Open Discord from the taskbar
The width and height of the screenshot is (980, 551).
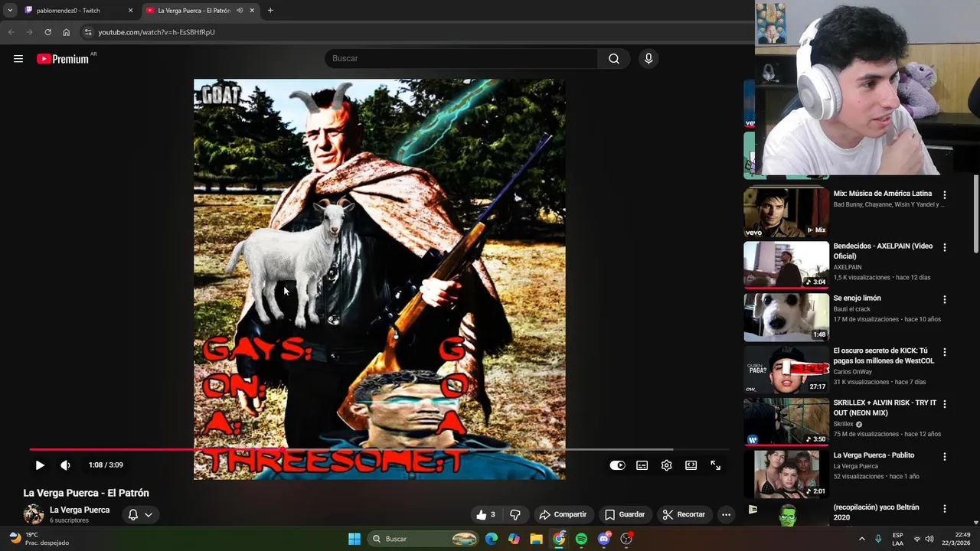(x=604, y=539)
